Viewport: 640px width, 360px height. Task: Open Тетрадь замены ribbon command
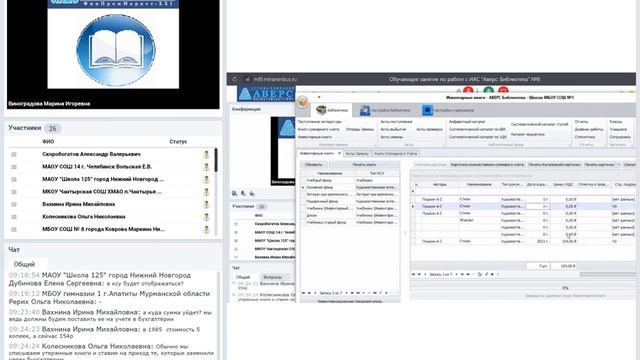point(360,129)
